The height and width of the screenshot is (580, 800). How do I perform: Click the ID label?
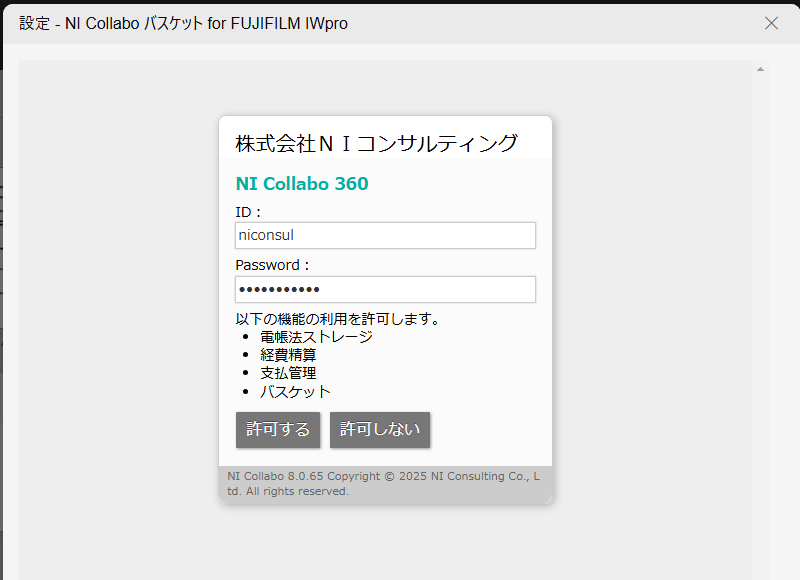(x=248, y=212)
